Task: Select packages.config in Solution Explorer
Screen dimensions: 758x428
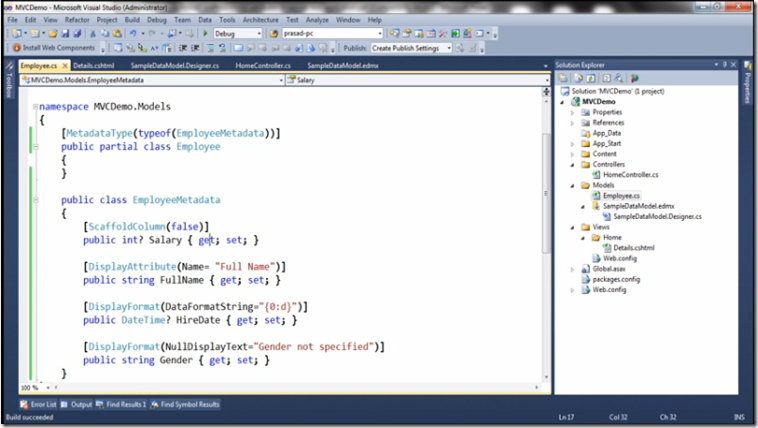Action: 616,279
